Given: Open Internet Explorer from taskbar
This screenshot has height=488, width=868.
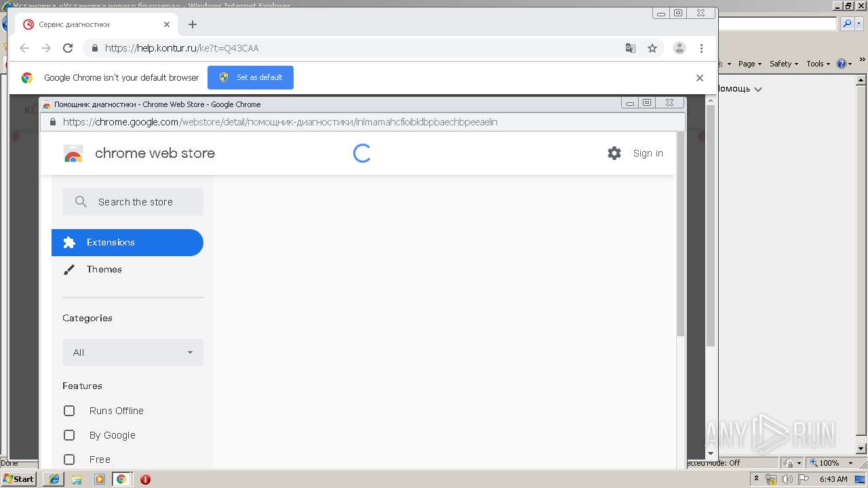Looking at the screenshot, I should click(54, 479).
